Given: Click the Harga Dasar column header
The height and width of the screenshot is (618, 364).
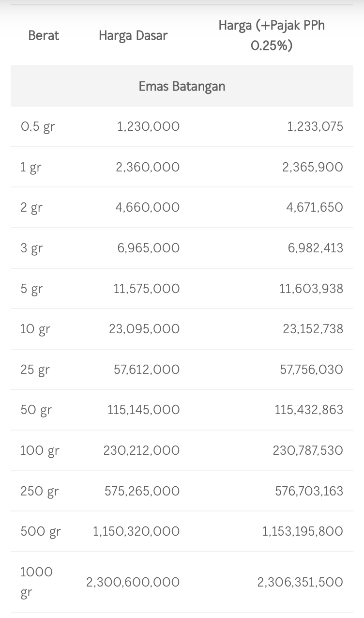Looking at the screenshot, I should pos(133,35).
